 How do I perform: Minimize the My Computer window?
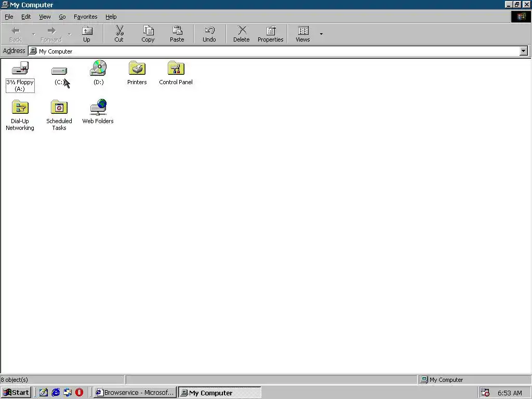[x=508, y=5]
